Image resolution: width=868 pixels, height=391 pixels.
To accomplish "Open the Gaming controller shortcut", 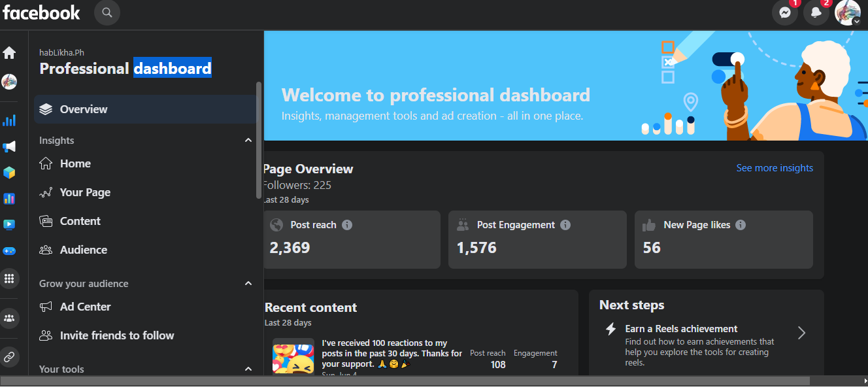I will [x=9, y=250].
